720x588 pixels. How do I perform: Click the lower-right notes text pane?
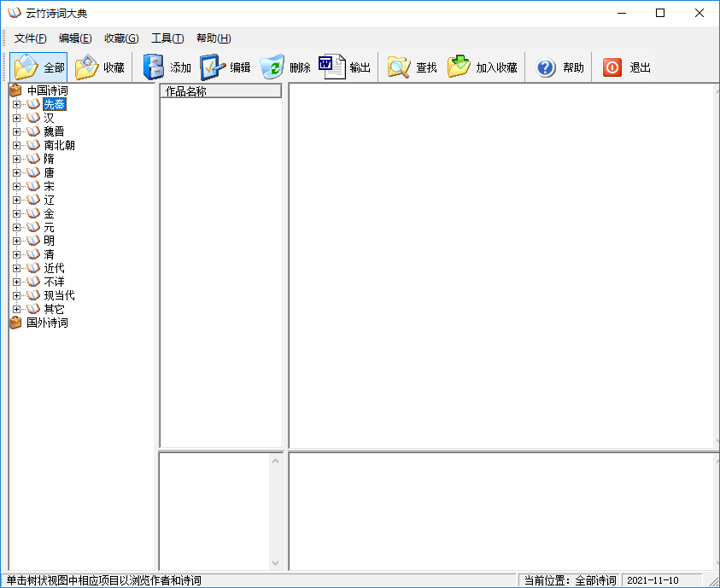click(x=503, y=511)
